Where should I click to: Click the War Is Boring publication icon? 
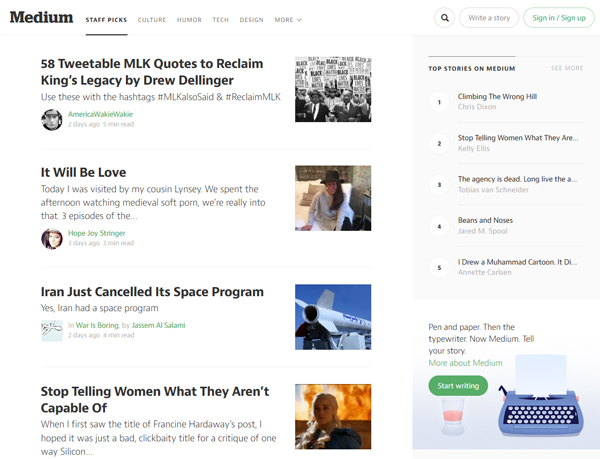(52, 329)
